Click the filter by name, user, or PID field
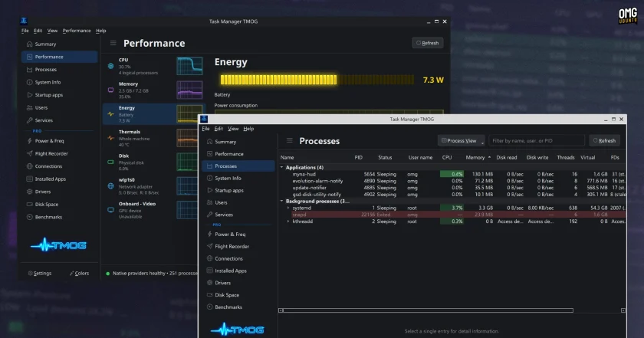Screen dimensions: 644x338 click(537, 141)
